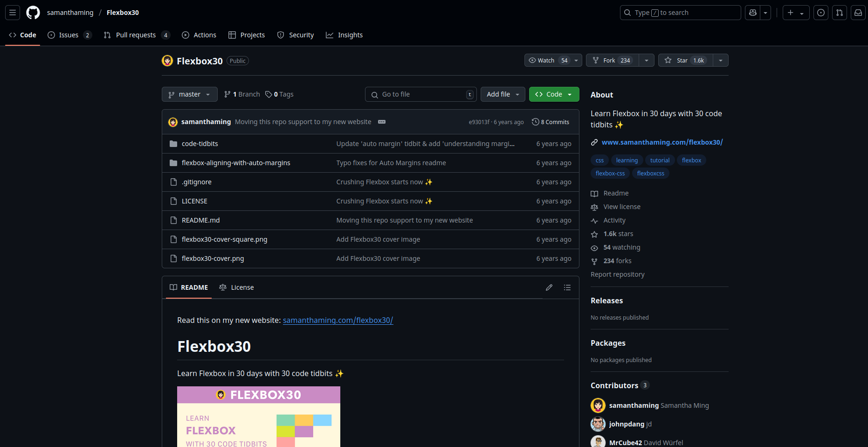Open the notifications inbox icon
868x447 pixels.
click(x=858, y=13)
